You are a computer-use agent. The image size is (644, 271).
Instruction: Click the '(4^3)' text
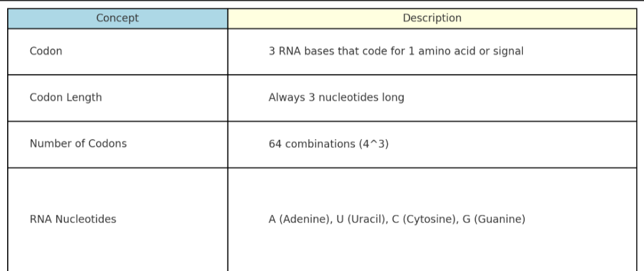coord(374,144)
